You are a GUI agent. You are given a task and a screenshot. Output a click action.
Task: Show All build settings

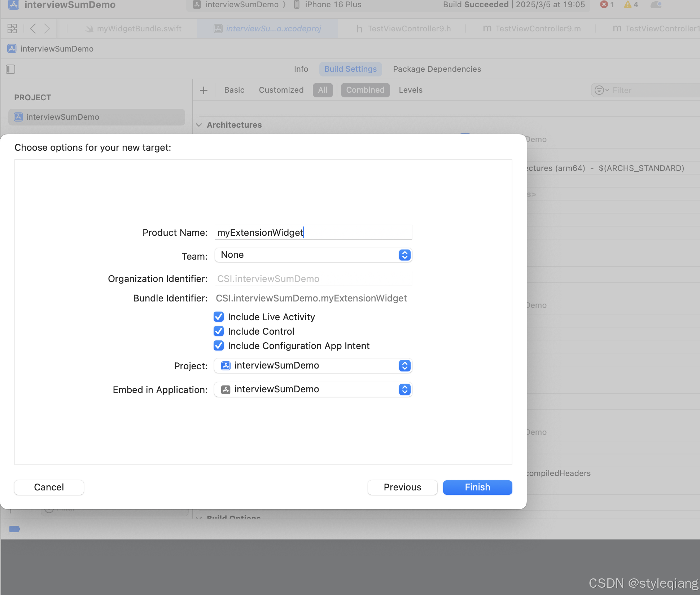pyautogui.click(x=323, y=90)
